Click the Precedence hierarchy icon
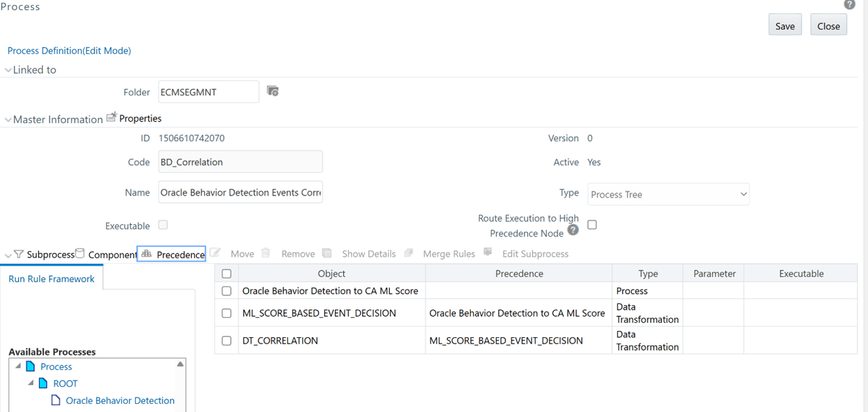Screen dimensions: 868x412 [x=147, y=253]
